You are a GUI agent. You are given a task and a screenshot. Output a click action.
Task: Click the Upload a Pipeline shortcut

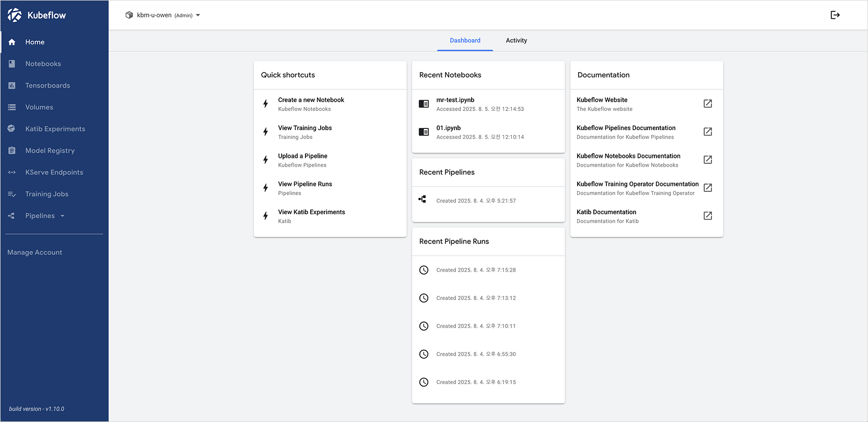(x=330, y=160)
